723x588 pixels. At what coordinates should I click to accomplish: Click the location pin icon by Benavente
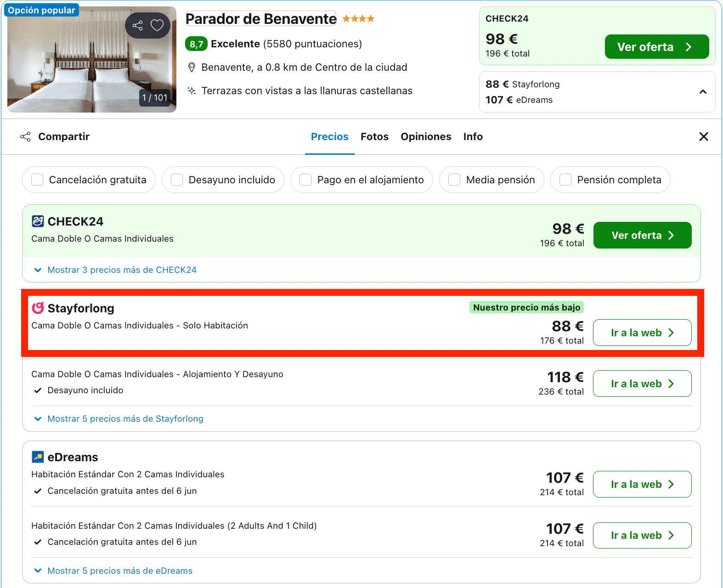pos(192,68)
